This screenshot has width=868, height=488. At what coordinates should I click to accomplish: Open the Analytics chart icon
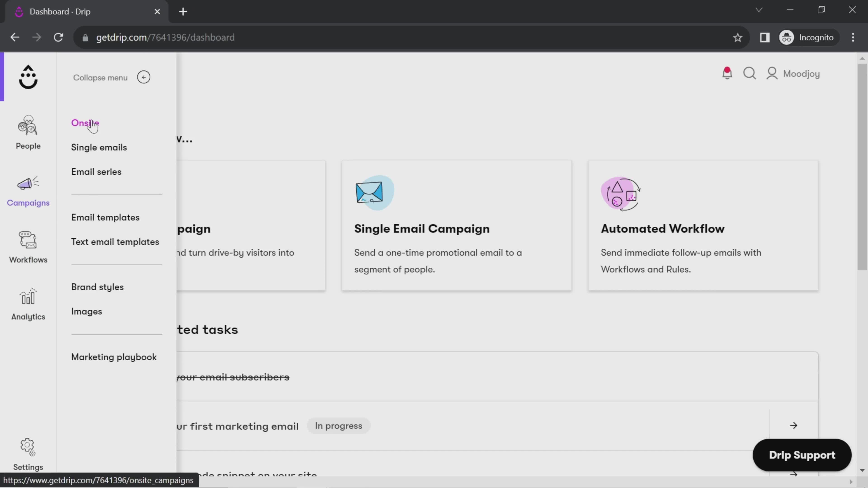click(28, 296)
